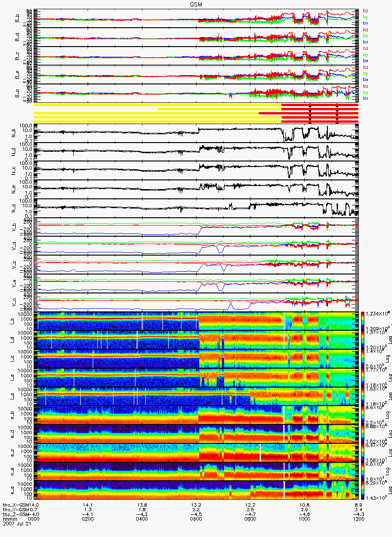Click the GSM title at top
This screenshot has height=537, width=392.
[196, 5]
